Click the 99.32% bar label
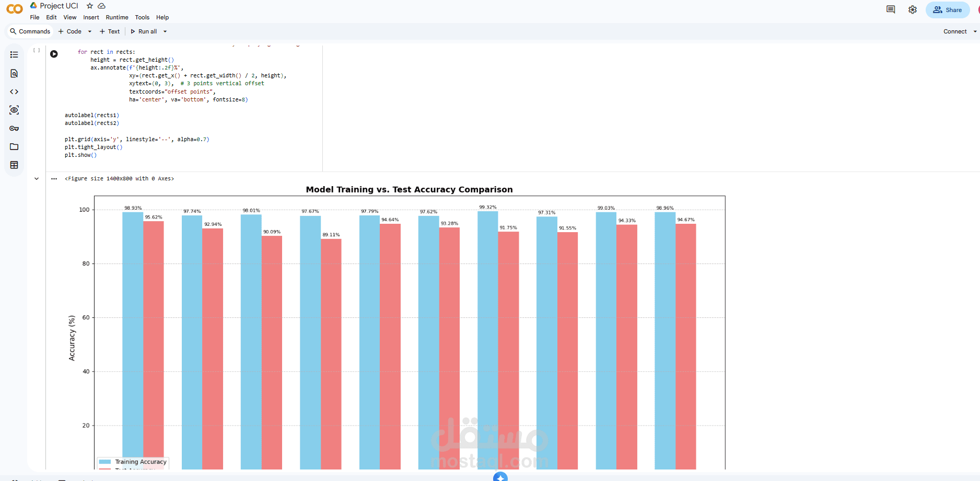 pos(488,207)
